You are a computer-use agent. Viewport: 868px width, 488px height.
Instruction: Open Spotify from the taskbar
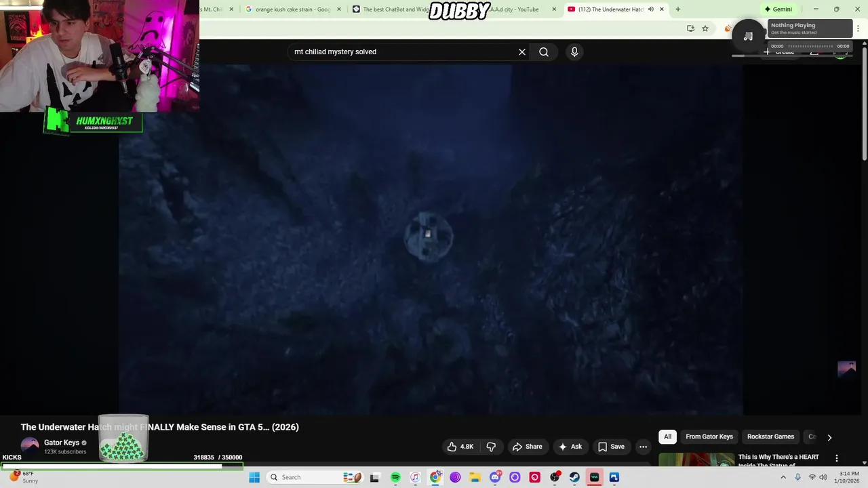point(395,477)
